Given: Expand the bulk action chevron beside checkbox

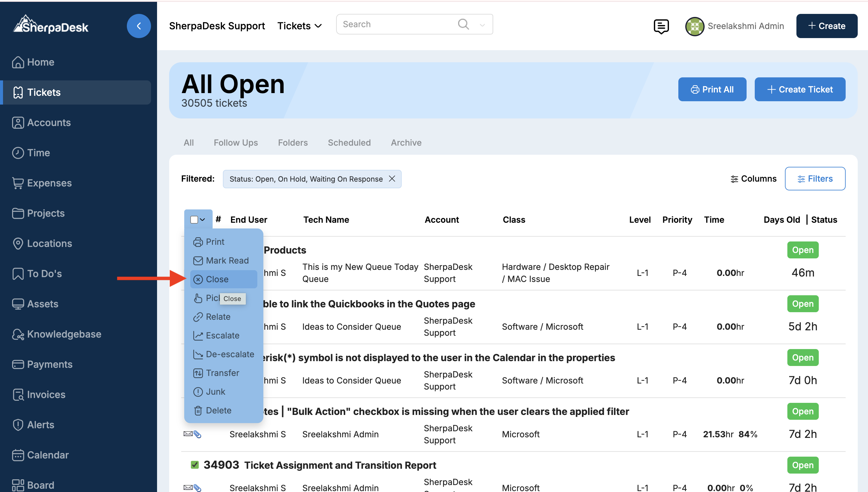Looking at the screenshot, I should click(203, 220).
